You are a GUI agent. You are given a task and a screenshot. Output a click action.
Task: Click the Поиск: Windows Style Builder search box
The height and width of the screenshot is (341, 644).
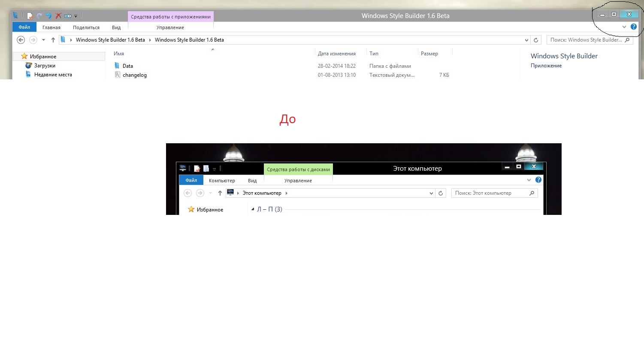(x=585, y=40)
